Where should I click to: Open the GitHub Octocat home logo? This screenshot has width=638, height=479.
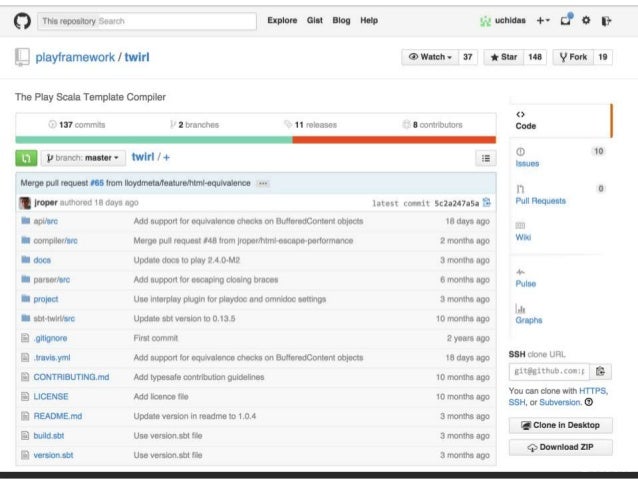coord(22,21)
